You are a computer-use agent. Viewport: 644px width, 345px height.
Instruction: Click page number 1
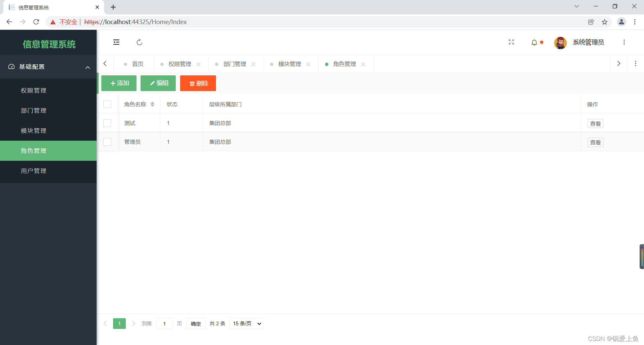(119, 324)
